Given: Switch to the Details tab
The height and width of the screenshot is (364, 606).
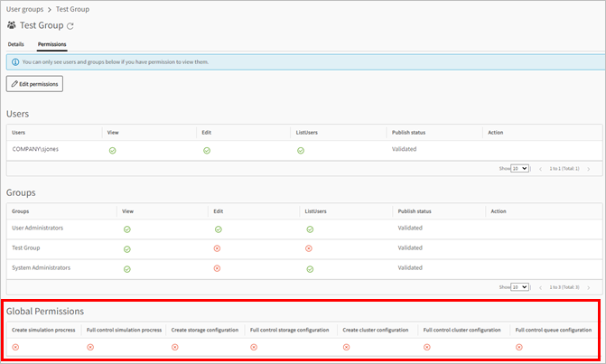Looking at the screenshot, I should point(16,43).
